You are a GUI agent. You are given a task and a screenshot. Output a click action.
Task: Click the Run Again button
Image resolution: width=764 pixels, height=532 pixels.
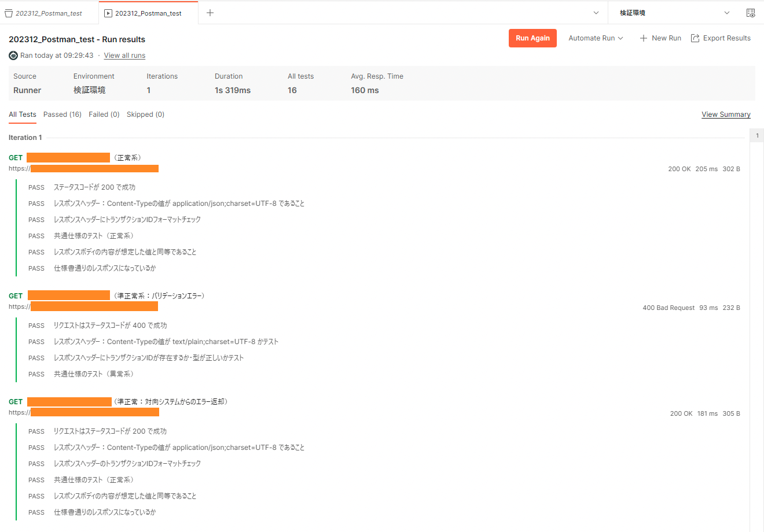(x=532, y=38)
